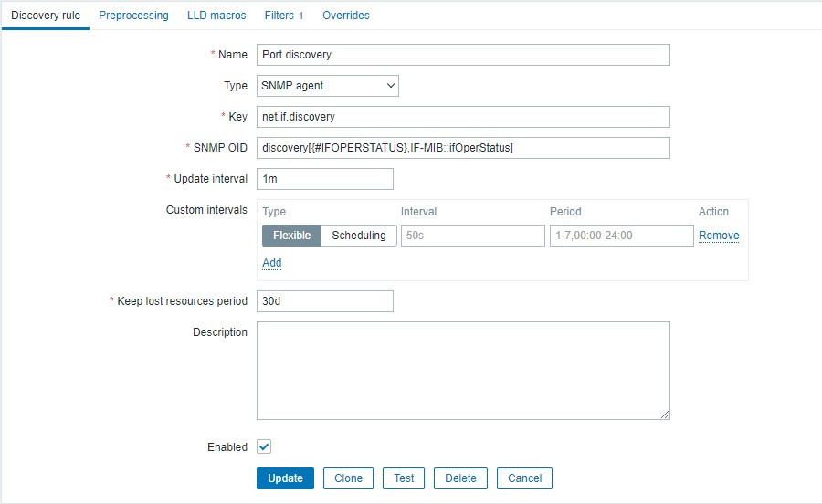Screen dimensions: 822x504
Task: Expand the Type dropdown (SNMP agent)
Action: [327, 86]
